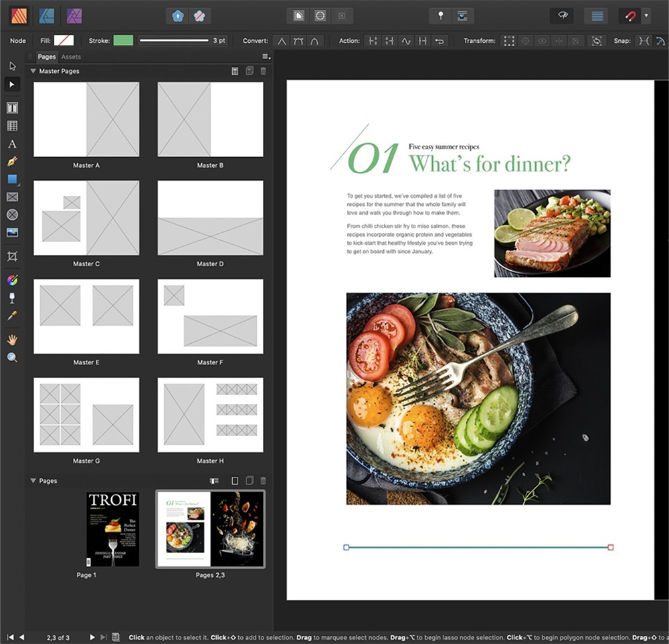Image resolution: width=669 pixels, height=644 pixels.
Task: Switch to Affinity Designer persona
Action: [47, 16]
